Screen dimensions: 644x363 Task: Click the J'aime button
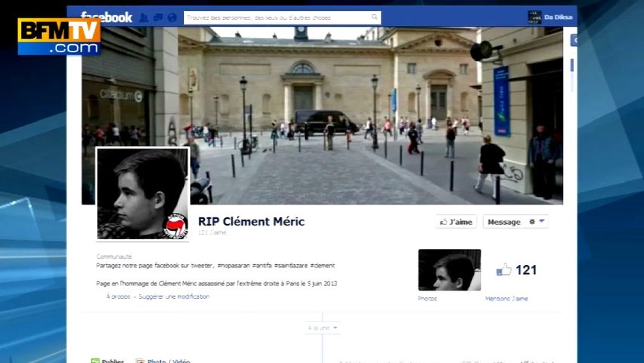456,222
